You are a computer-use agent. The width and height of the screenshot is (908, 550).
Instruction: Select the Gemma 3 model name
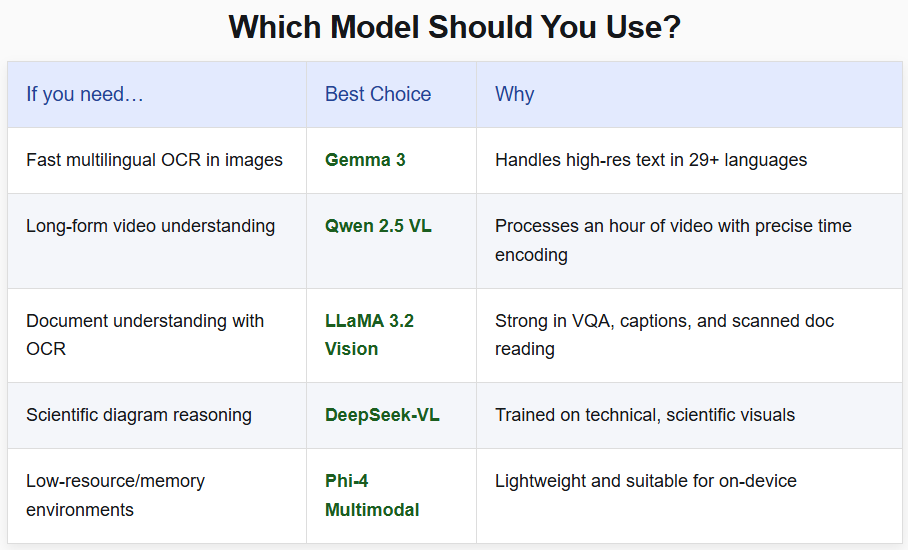coord(365,160)
